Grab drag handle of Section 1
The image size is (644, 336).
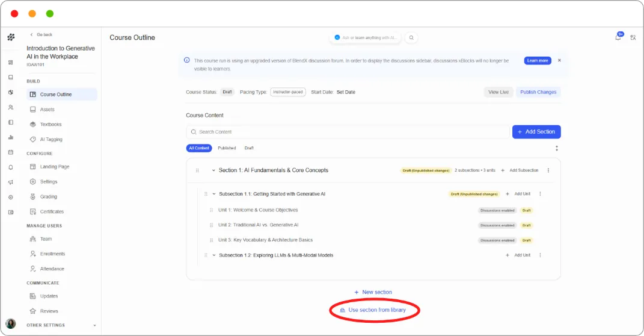coord(198,170)
